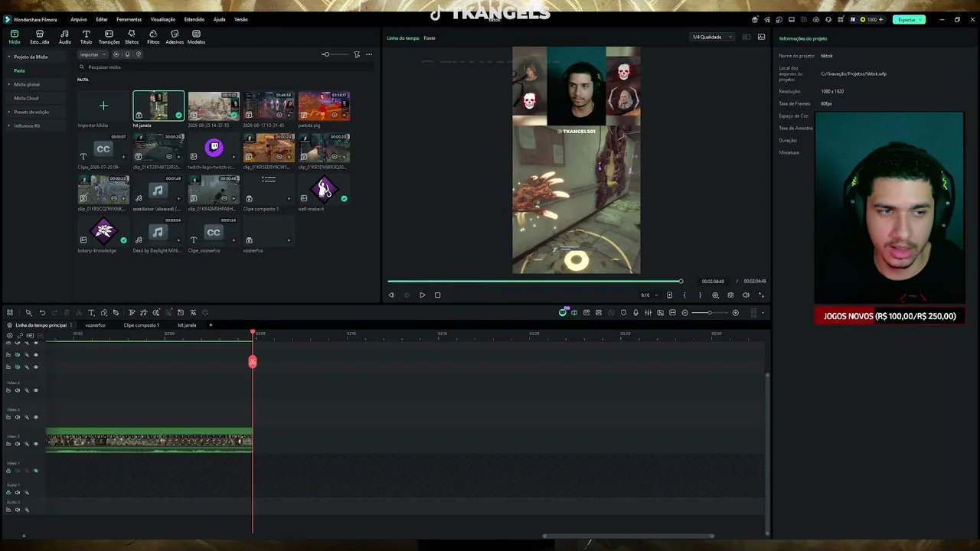Screen dimensions: 980x551
Task: Open the timeline track settings gear
Action: coord(9,335)
